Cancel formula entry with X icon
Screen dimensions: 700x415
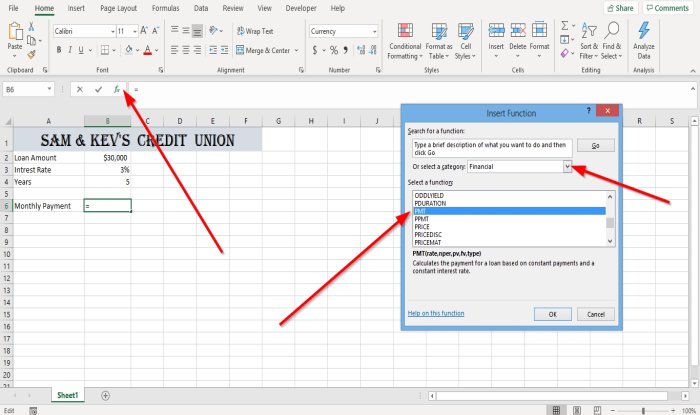tap(79, 89)
